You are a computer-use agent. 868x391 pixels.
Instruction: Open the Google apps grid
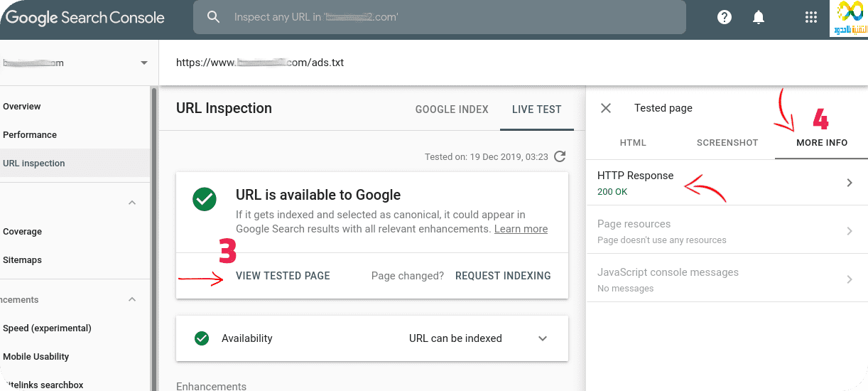click(810, 17)
